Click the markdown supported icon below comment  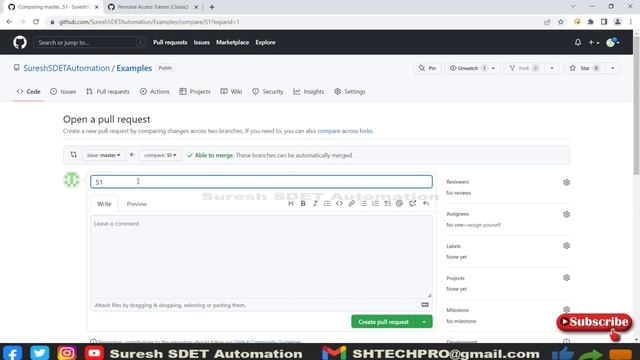coord(425,304)
